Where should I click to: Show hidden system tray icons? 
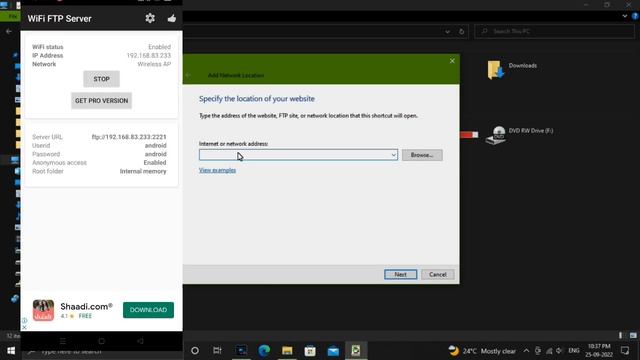(526, 351)
